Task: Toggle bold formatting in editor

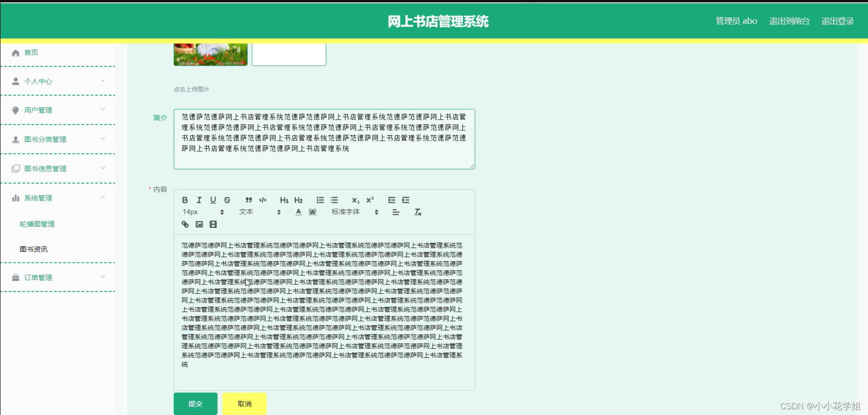Action: pyautogui.click(x=185, y=200)
